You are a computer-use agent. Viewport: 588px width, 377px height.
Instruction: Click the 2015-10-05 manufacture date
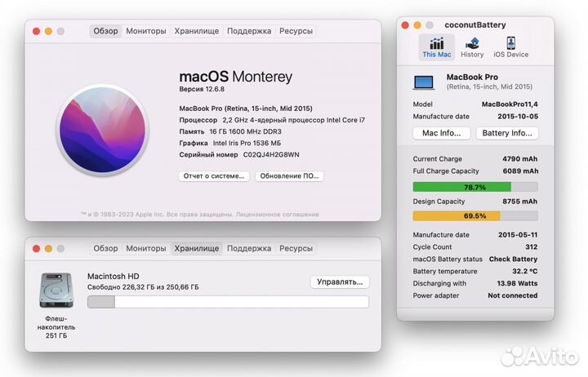coord(518,117)
